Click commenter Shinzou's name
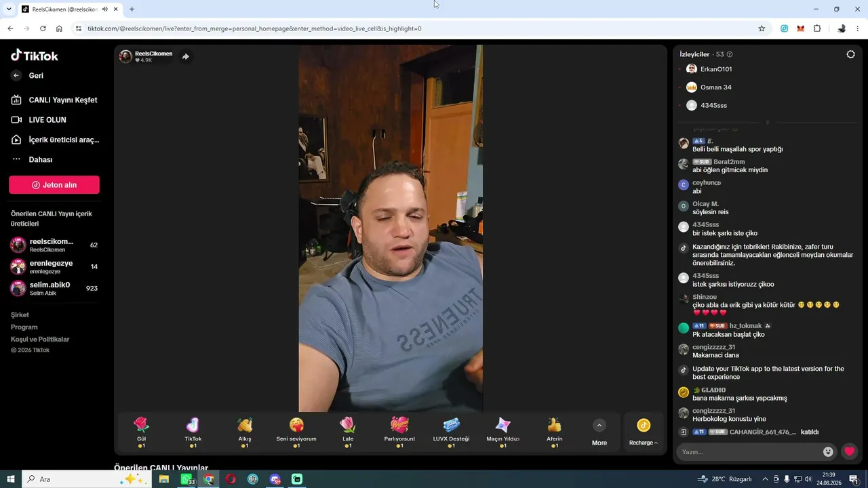868x488 pixels. [x=705, y=297]
